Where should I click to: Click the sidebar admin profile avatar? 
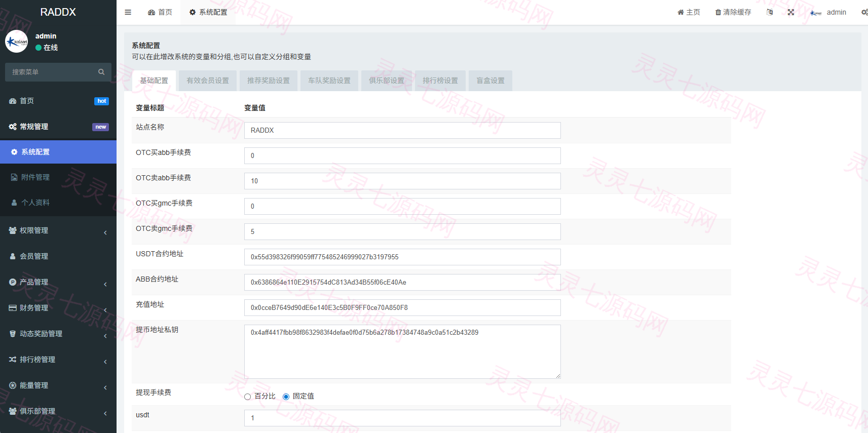(x=16, y=42)
